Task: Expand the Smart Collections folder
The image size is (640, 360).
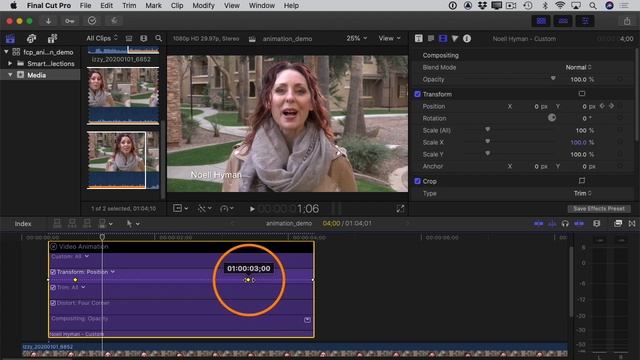Action: [10, 64]
